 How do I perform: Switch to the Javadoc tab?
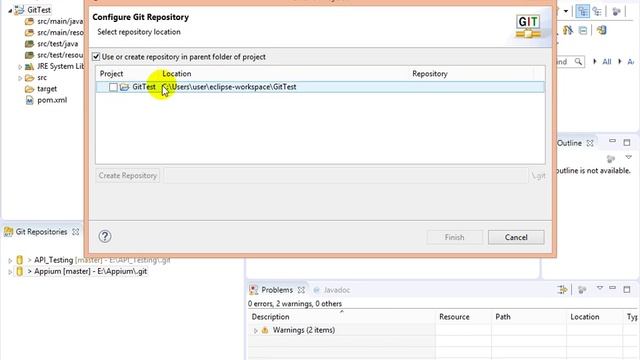337,290
